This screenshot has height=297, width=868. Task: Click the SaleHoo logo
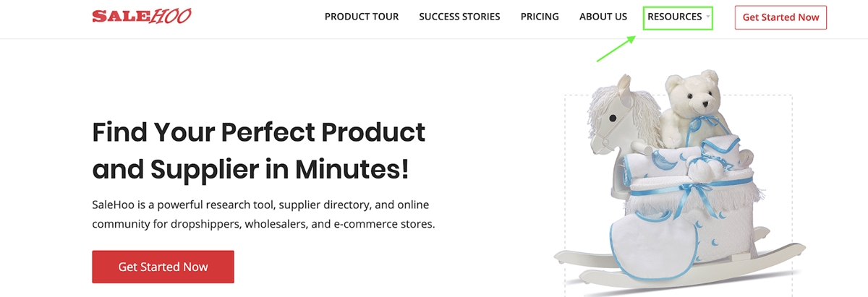(142, 16)
